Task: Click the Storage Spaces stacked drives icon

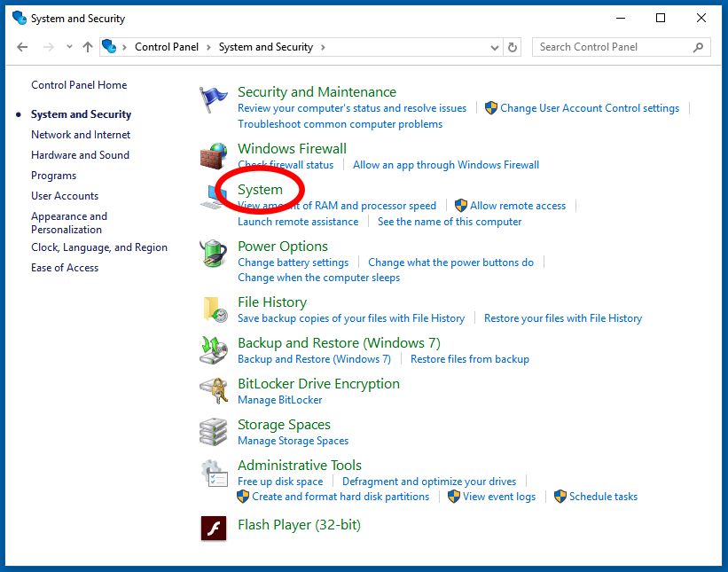Action: [x=214, y=432]
